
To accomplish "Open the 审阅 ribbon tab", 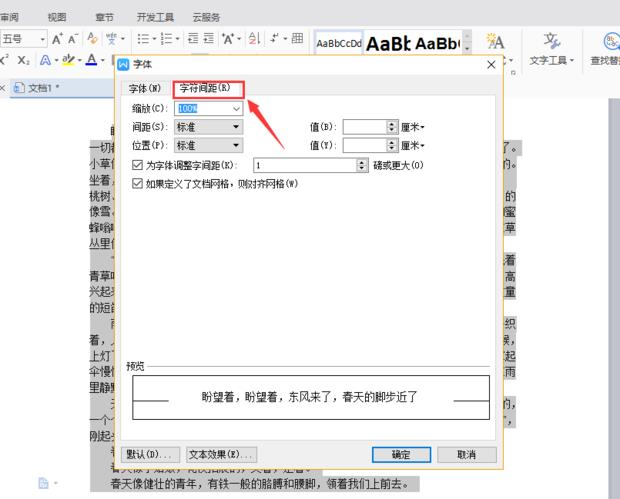I will [9, 17].
